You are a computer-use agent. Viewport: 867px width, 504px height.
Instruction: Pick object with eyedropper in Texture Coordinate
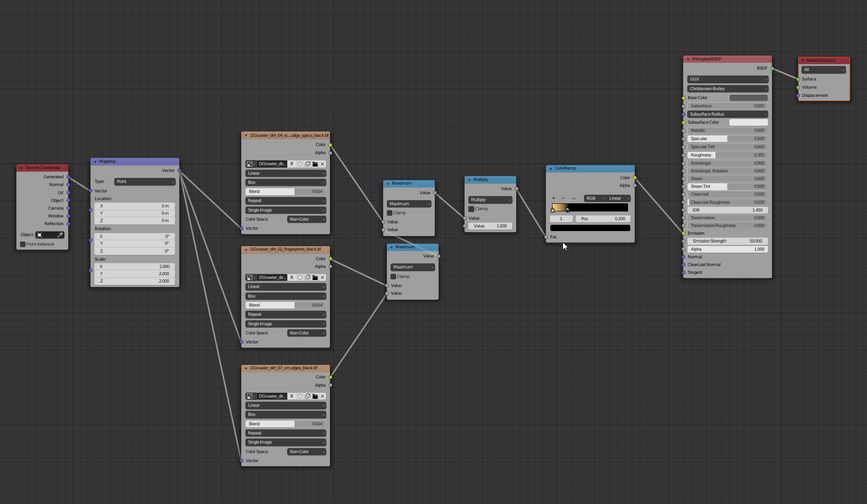click(x=60, y=235)
